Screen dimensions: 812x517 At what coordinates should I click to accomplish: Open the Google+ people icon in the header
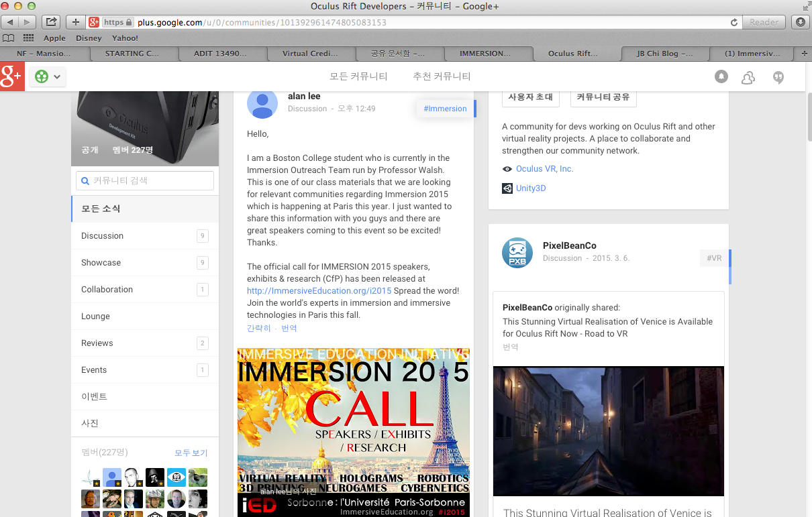[x=748, y=78]
